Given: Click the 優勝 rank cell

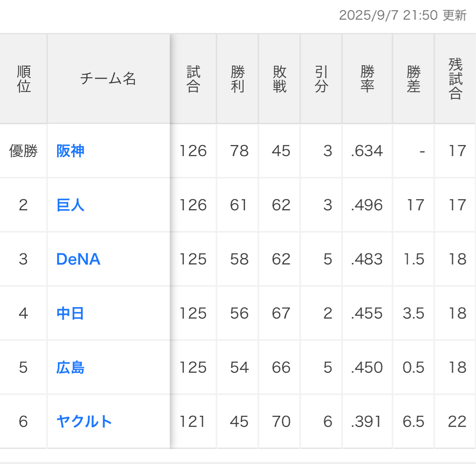Looking at the screenshot, I should point(24,151).
